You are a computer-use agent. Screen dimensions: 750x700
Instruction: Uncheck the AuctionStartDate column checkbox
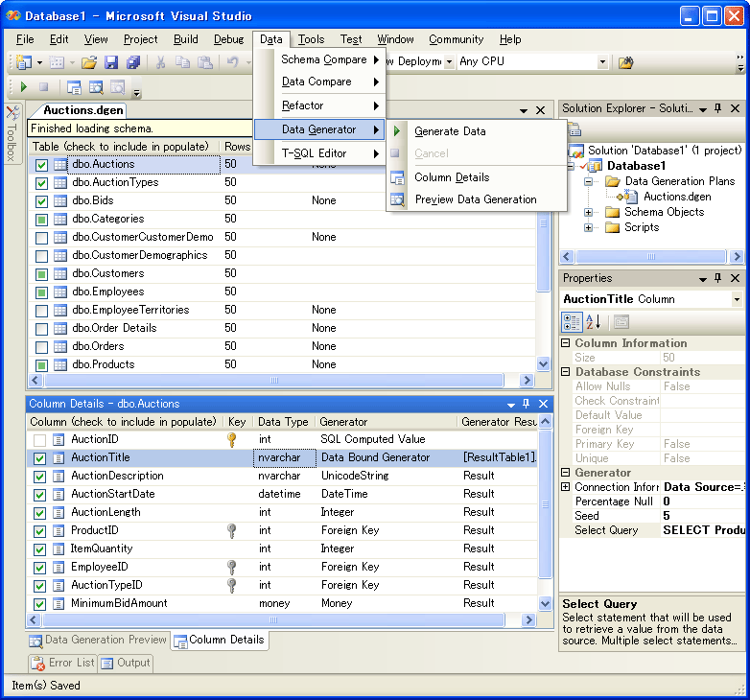pyautogui.click(x=39, y=495)
